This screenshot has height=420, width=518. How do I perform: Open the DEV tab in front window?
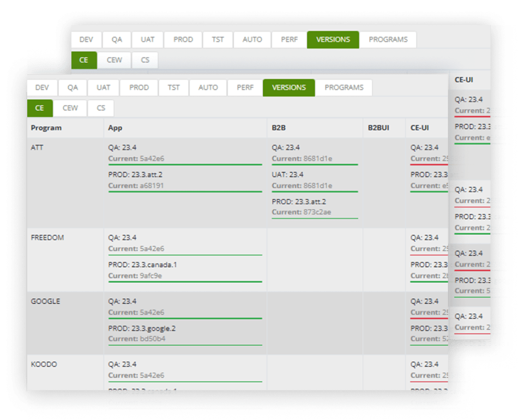click(42, 88)
